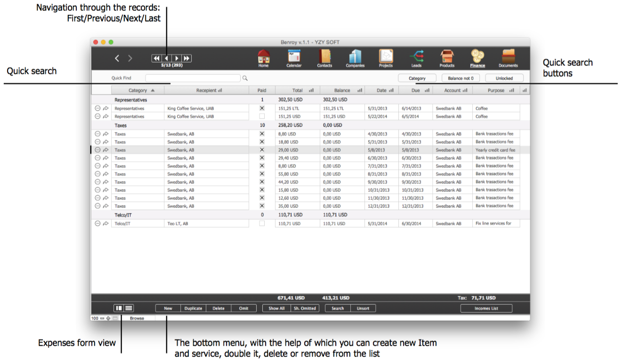Apply the Balance not 0 quick filter
Screen dimensions: 623x364
(461, 79)
